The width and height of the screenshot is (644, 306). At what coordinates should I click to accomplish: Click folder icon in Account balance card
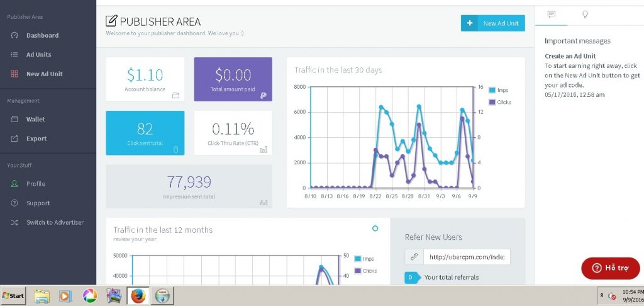click(x=176, y=96)
